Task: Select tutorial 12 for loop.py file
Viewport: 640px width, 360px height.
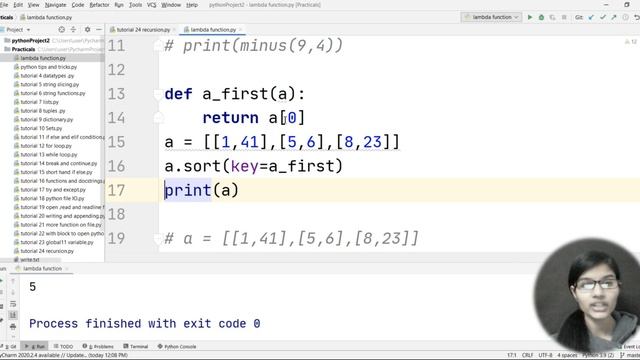Action: 46,146
